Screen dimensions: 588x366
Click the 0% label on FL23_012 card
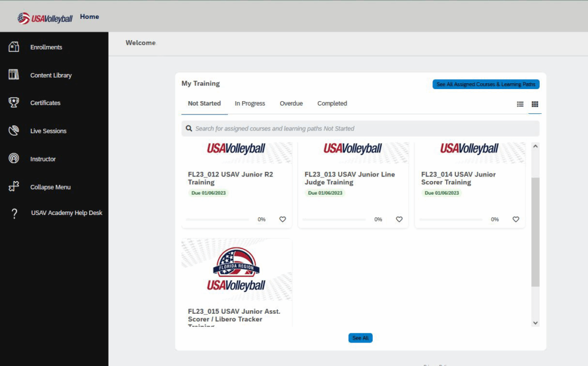coord(261,219)
